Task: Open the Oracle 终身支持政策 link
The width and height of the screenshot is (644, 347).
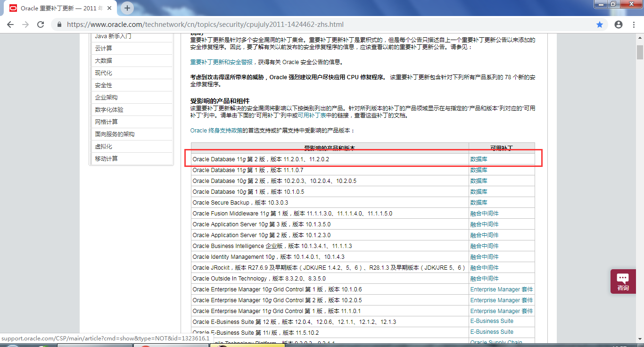Action: [x=216, y=131]
